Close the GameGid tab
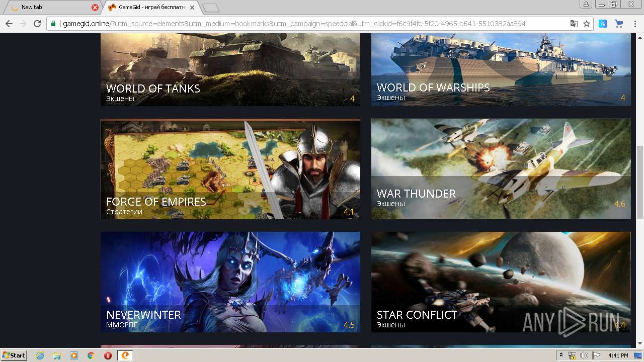This screenshot has width=644, height=362. click(x=192, y=8)
